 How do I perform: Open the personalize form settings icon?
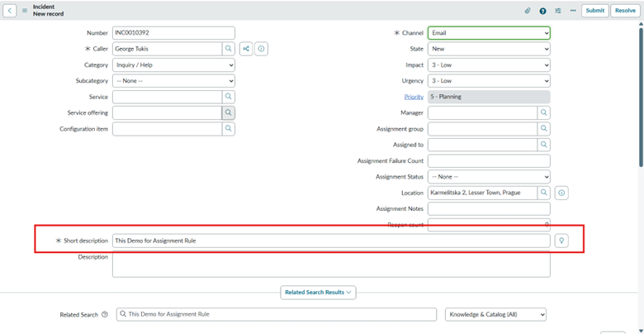[558, 11]
